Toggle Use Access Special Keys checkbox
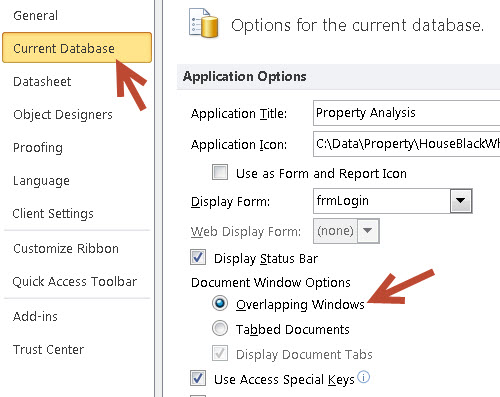Viewport: 500px width, 397px height. coord(198,378)
